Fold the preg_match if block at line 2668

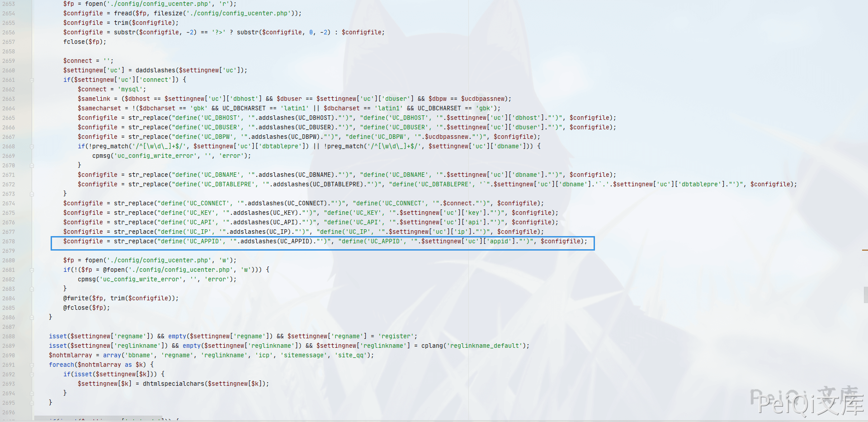pyautogui.click(x=32, y=147)
